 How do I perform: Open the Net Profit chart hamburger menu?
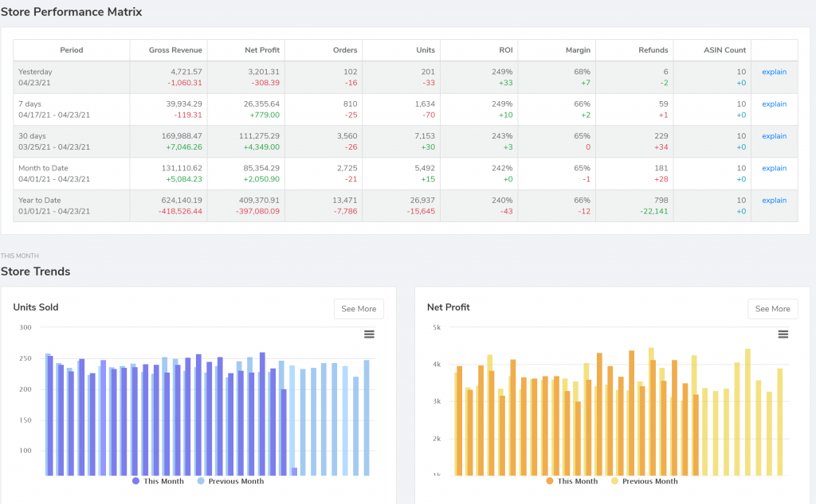pyautogui.click(x=783, y=334)
